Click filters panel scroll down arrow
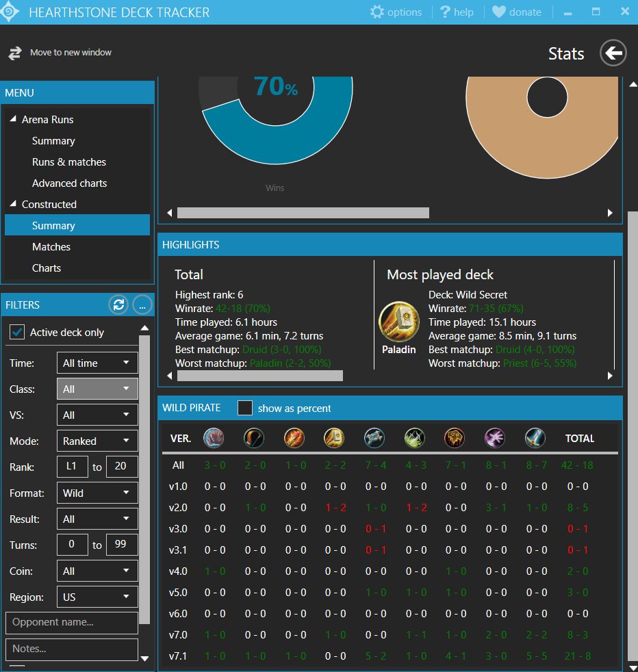The height and width of the screenshot is (672, 638). click(x=145, y=658)
